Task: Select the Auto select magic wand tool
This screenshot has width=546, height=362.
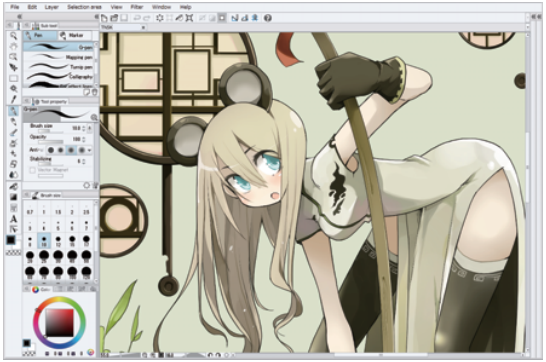Action: coord(14,89)
